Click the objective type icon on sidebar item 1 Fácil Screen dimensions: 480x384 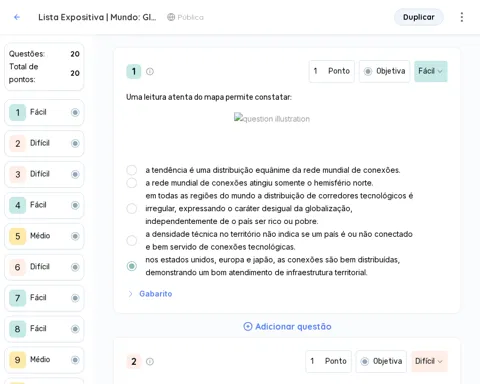pos(75,112)
